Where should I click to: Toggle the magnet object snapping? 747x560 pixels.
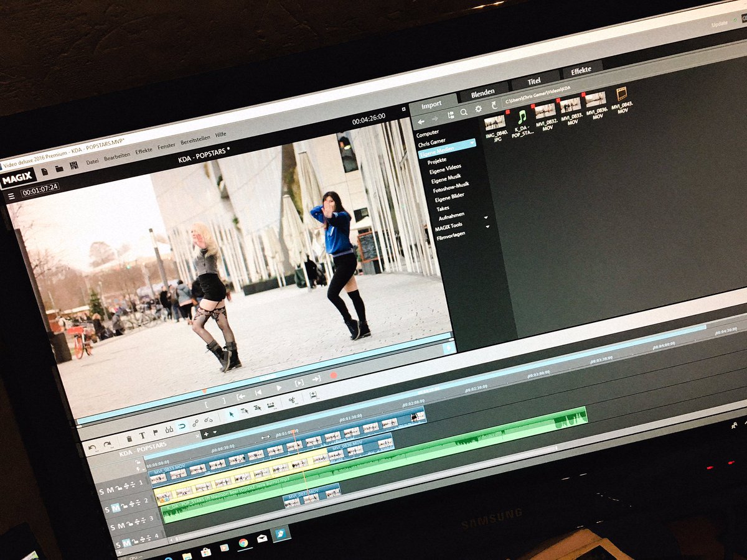(x=182, y=426)
